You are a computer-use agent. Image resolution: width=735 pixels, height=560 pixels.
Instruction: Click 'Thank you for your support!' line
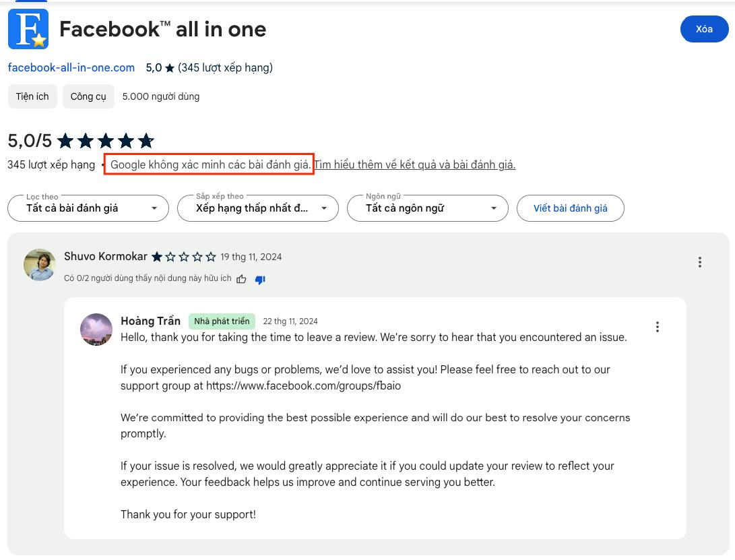pos(188,514)
